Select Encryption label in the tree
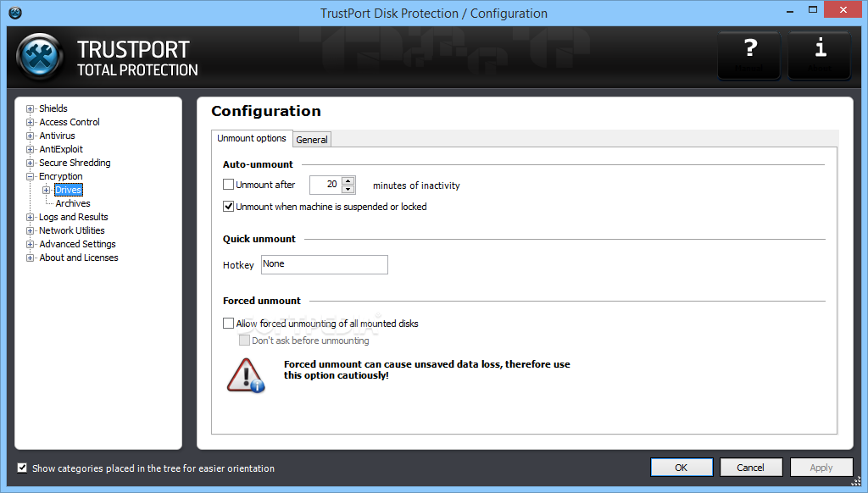868x493 pixels. tap(61, 176)
